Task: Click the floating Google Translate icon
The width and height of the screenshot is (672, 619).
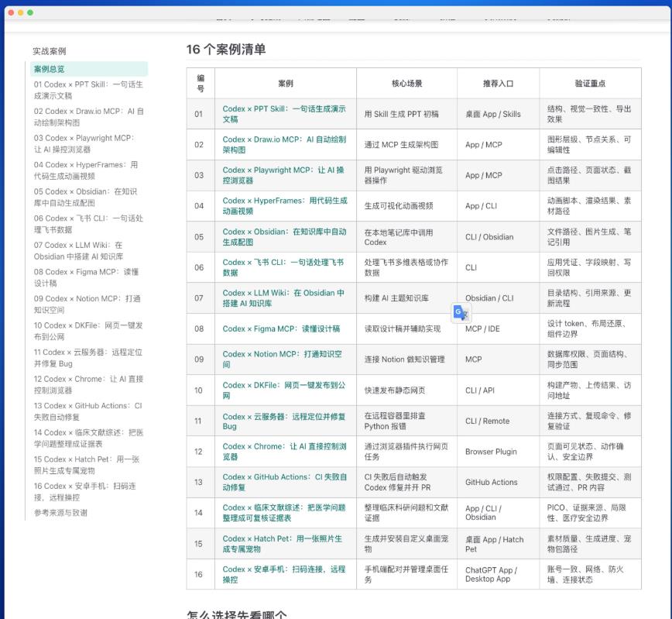Action: click(x=461, y=313)
